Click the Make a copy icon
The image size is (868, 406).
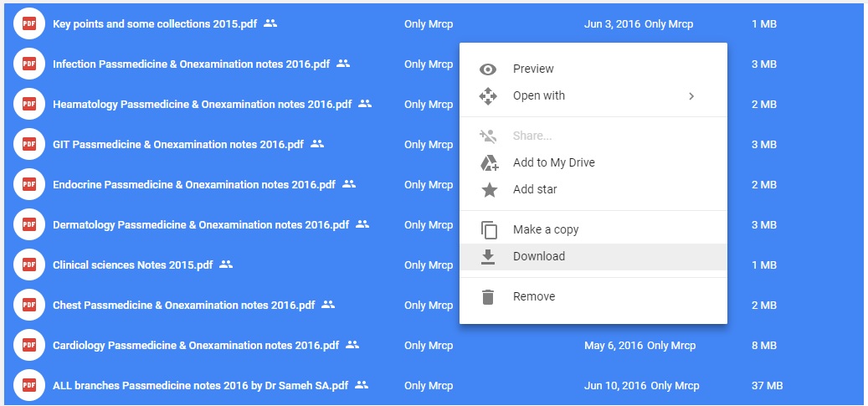click(488, 230)
